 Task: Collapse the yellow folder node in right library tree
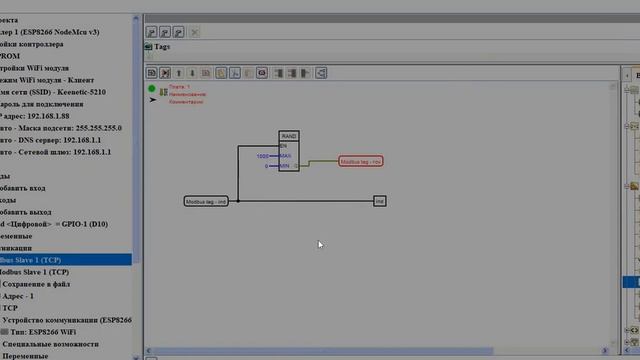627,186
